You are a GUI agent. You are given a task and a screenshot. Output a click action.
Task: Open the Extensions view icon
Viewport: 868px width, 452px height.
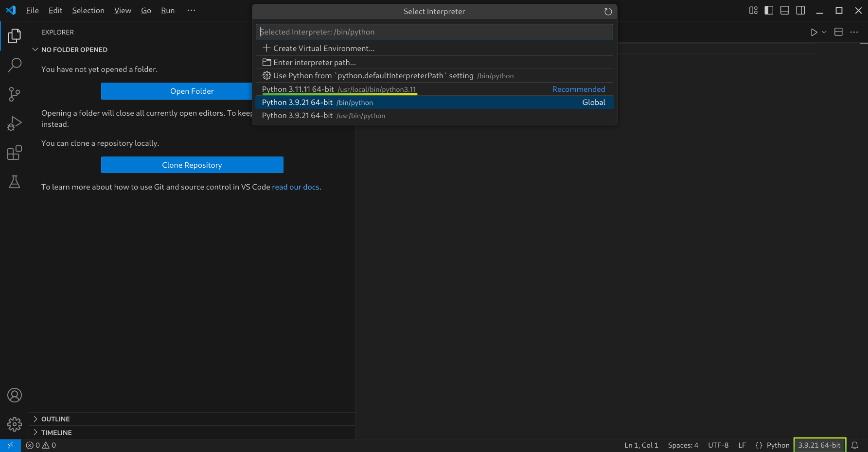15,153
